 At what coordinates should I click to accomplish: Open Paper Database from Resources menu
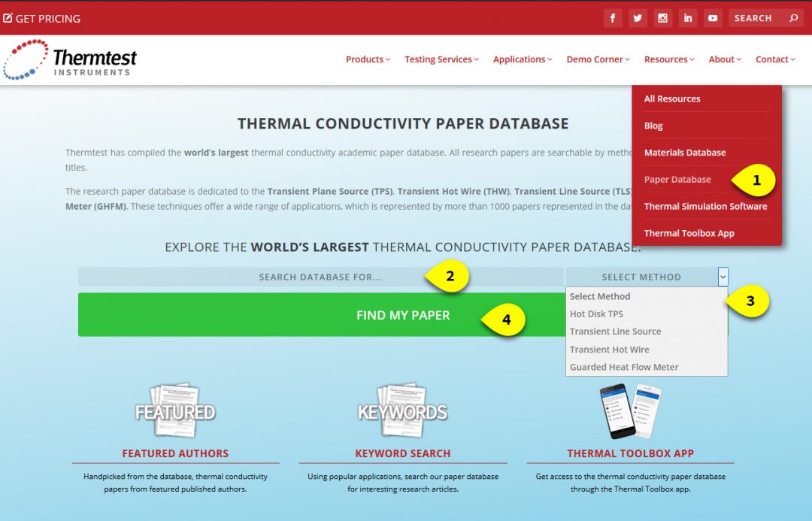(x=677, y=179)
